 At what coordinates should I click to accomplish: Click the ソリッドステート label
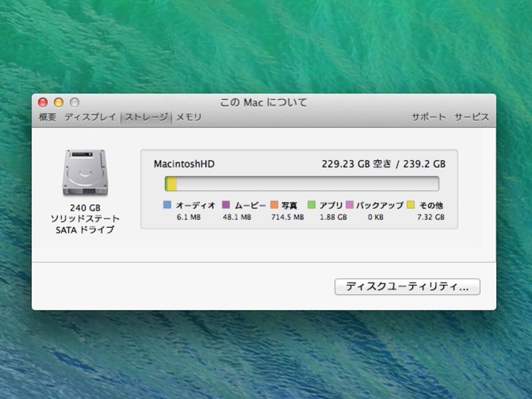(85, 219)
